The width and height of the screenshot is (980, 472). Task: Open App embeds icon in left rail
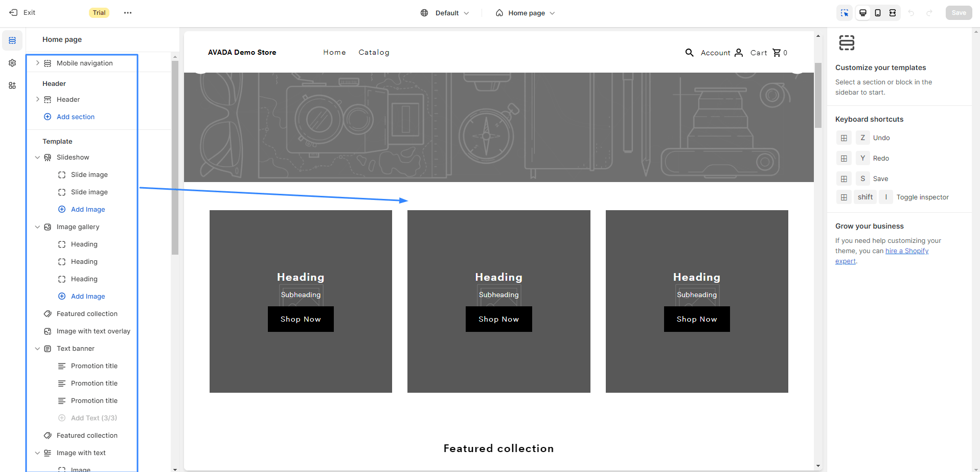click(12, 85)
